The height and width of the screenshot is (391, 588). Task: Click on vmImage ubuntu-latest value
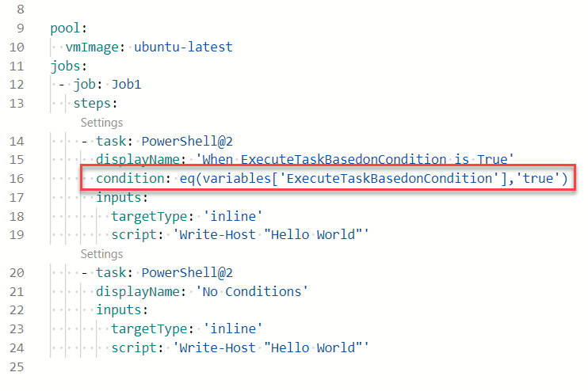pos(183,47)
